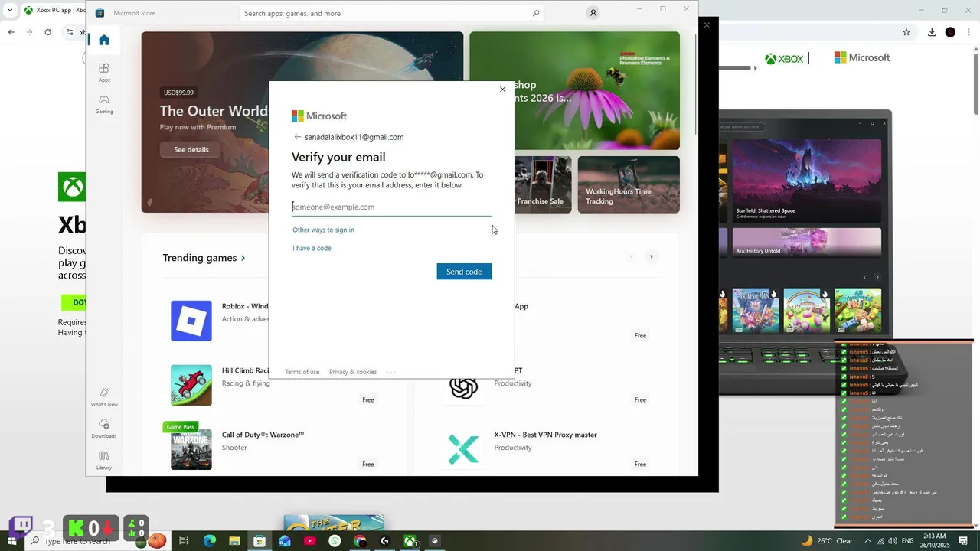Open Microsoft Edge from taskbar
Screen dimensions: 980x551
209,541
